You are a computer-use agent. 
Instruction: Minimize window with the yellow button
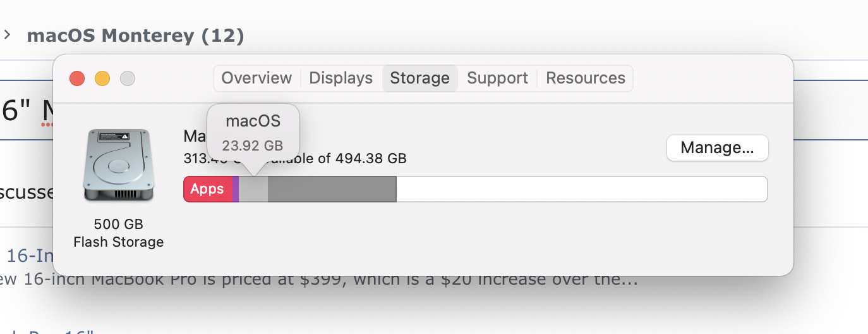point(102,79)
